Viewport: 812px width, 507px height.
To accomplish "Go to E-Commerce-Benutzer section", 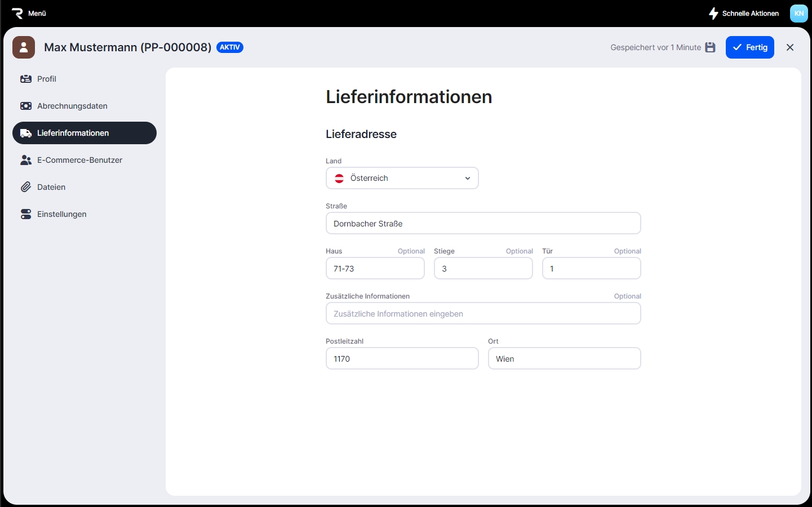I will pyautogui.click(x=79, y=160).
